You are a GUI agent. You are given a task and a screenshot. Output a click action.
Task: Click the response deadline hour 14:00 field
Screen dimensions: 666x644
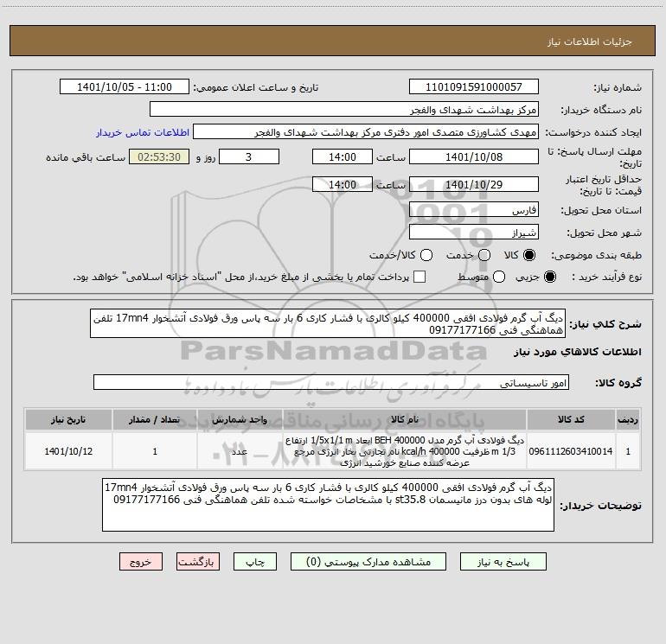coord(343,156)
